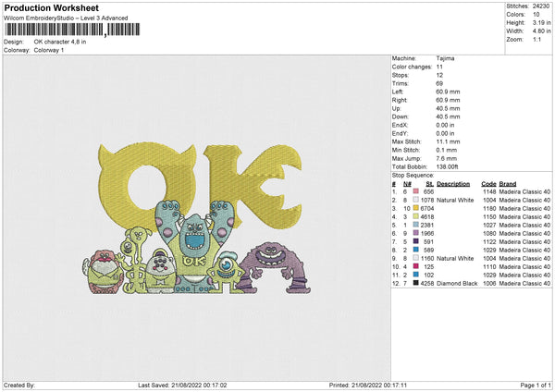Screen dimensions: 555x392
Task: Click thread code 1027 in row 5
Action: point(489,225)
